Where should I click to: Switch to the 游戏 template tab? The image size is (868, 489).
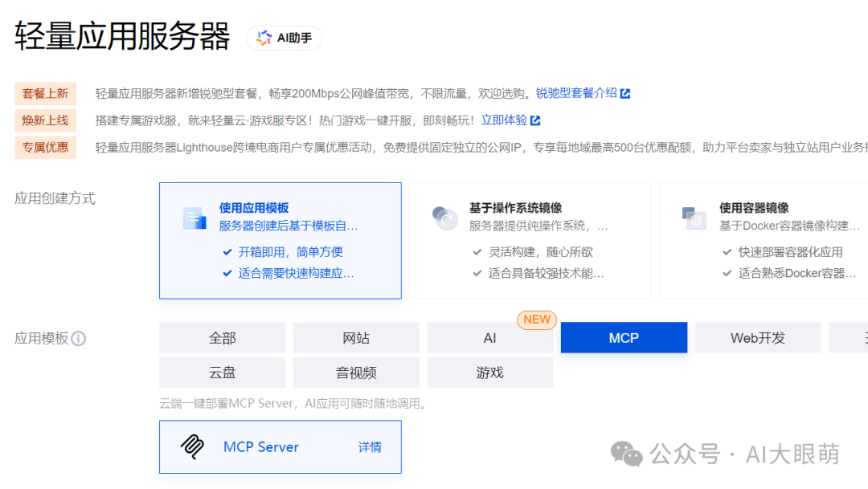pos(490,373)
